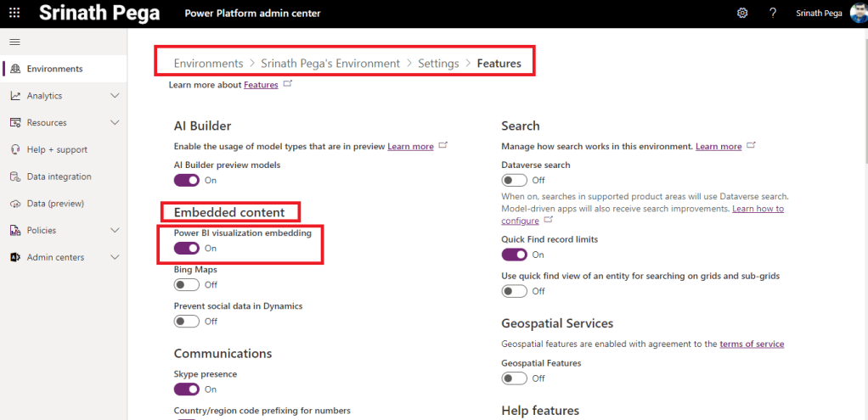This screenshot has height=420, width=868.
Task: Expand the Admin centers chevron
Action: click(116, 257)
